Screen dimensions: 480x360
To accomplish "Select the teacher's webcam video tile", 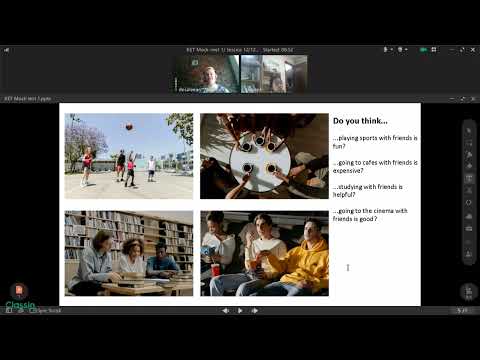I will coord(207,74).
